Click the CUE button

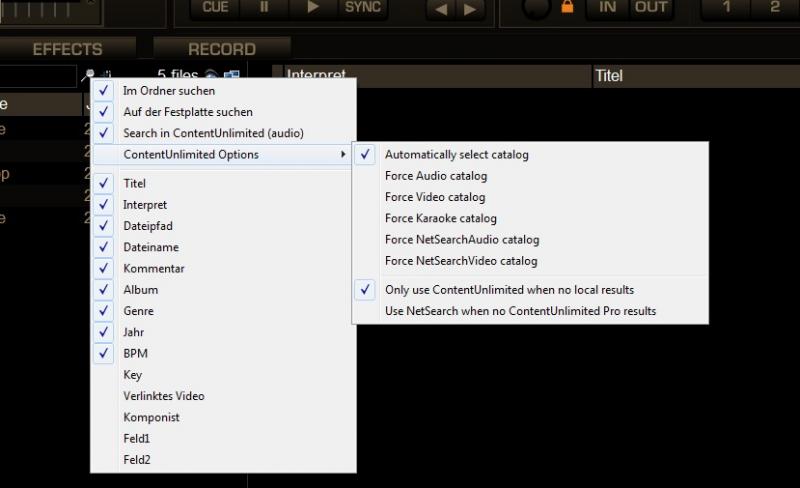click(215, 8)
